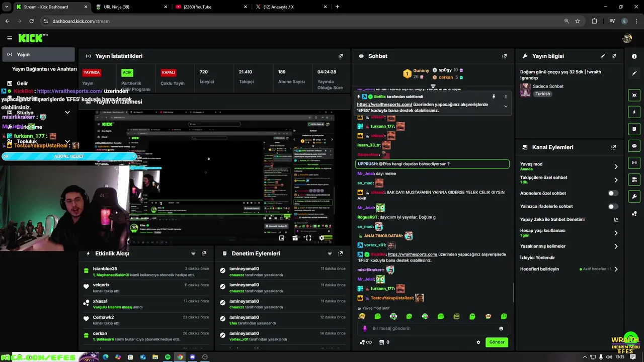Click the channel points infinity icon below chat
The height and width of the screenshot is (362, 644).
[366, 342]
